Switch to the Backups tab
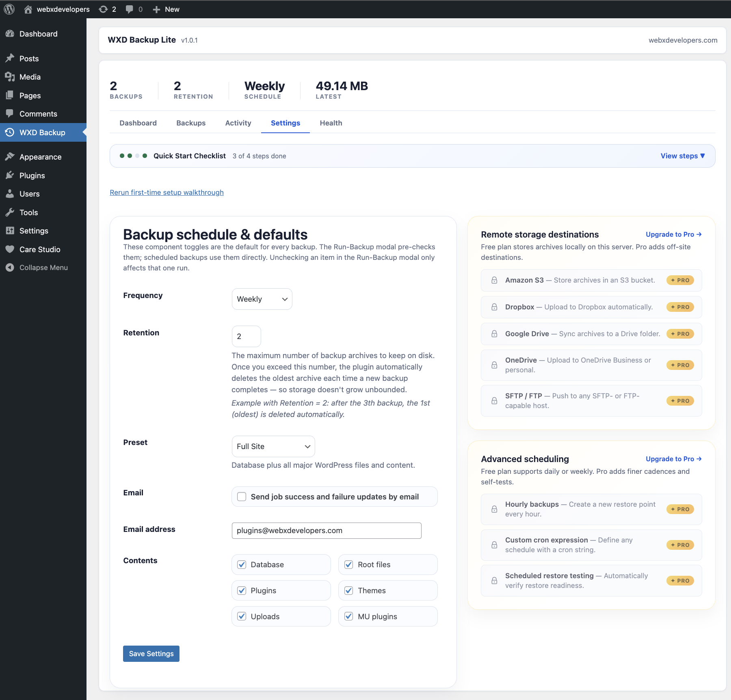The height and width of the screenshot is (700, 731). coord(191,123)
